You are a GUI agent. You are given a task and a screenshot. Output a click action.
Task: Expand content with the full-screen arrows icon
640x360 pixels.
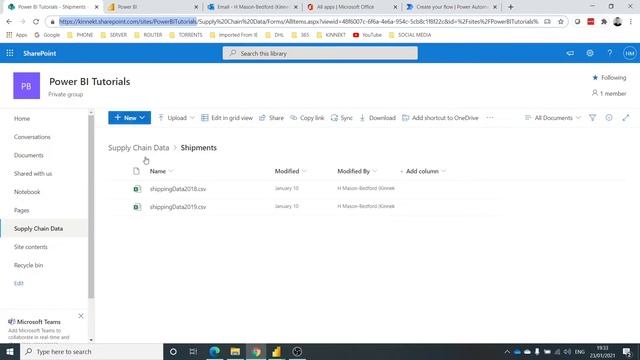click(x=626, y=118)
